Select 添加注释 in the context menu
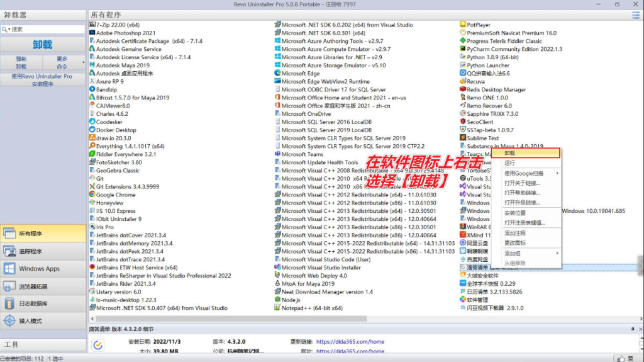 pyautogui.click(x=526, y=233)
